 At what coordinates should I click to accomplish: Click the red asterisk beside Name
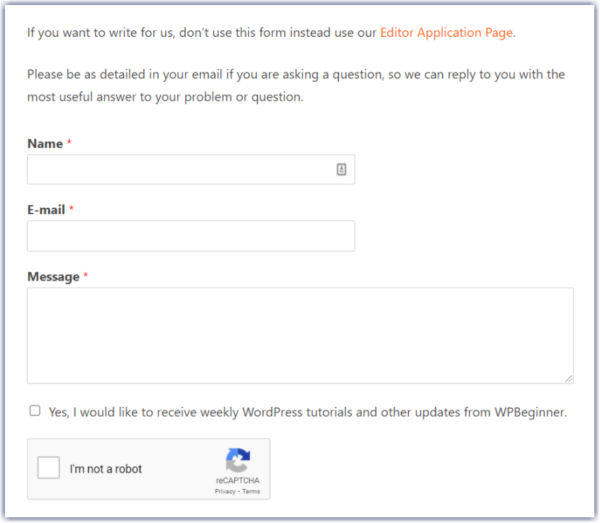tap(70, 144)
